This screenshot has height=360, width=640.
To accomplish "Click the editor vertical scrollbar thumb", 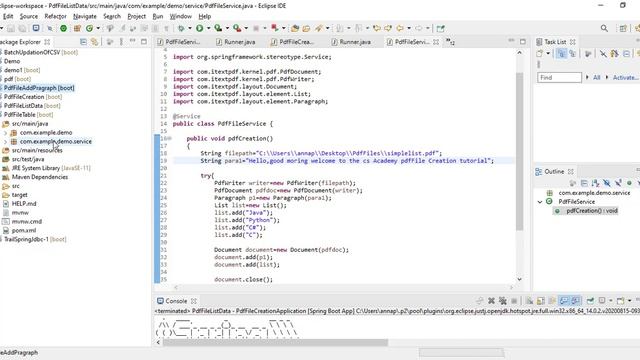I will pos(519,151).
